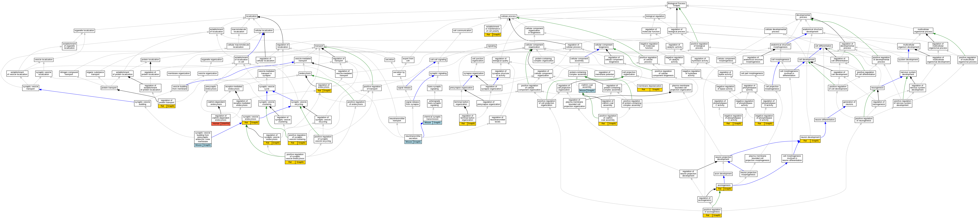The height and width of the screenshot is (219, 980).
Task: Click the "nitrogen compound transport" node
Action: 69,73
